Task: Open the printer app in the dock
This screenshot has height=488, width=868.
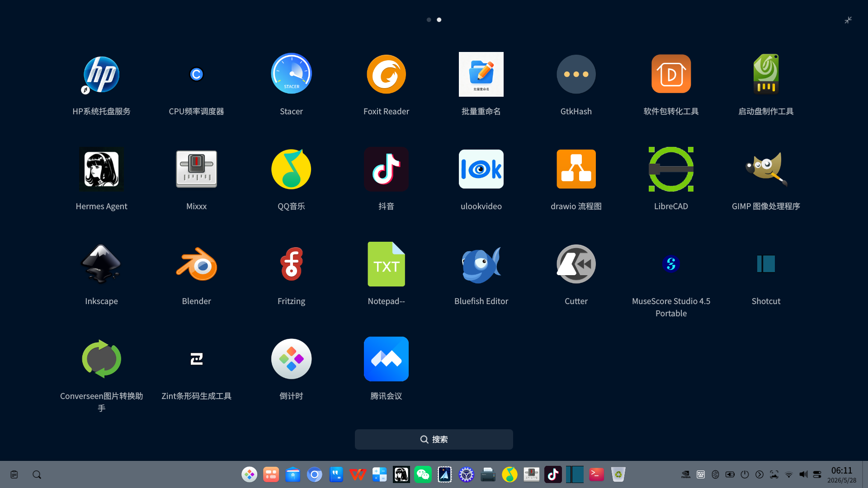Action: point(488,474)
